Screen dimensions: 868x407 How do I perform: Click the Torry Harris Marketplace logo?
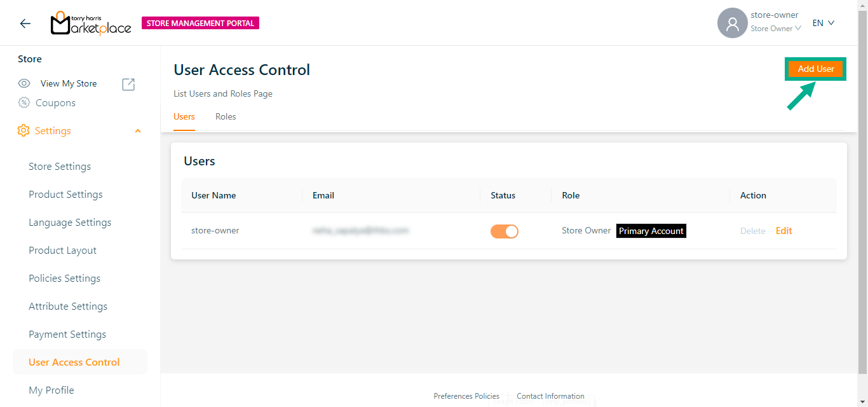[91, 24]
